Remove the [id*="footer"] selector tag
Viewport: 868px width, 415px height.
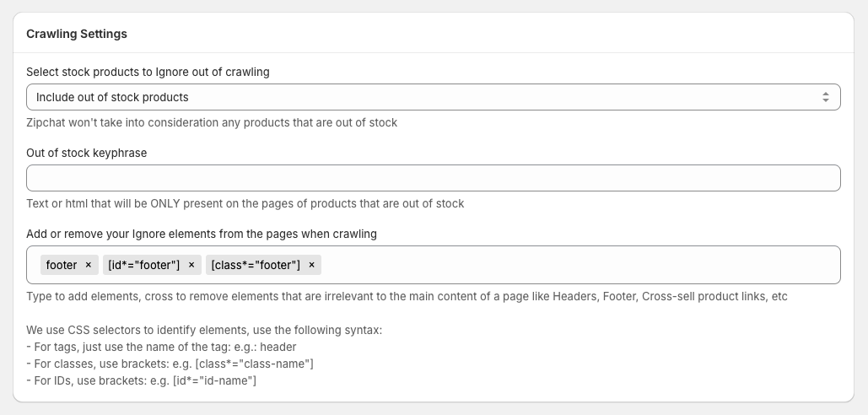tap(191, 265)
